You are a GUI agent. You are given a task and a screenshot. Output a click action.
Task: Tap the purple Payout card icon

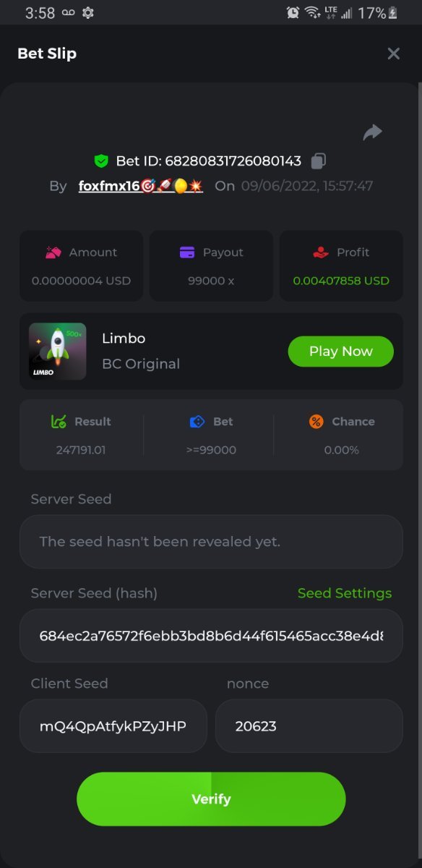(x=187, y=252)
